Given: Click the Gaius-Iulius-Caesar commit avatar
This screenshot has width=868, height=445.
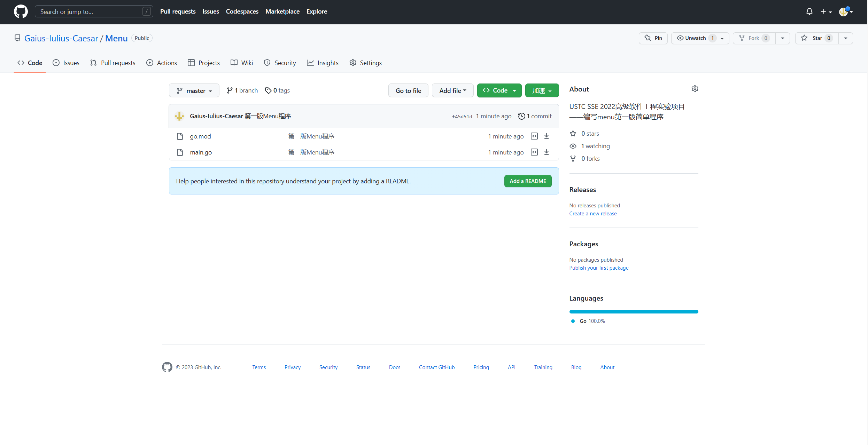Looking at the screenshot, I should tap(179, 116).
